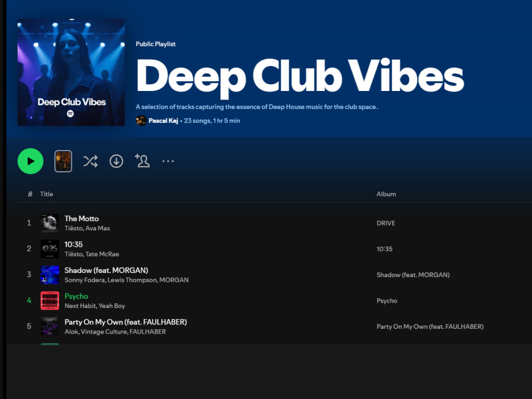Screen dimensions: 532x399
Task: Open artists Alok, Vintage Culture, FAULHABER
Action: [x=115, y=332]
